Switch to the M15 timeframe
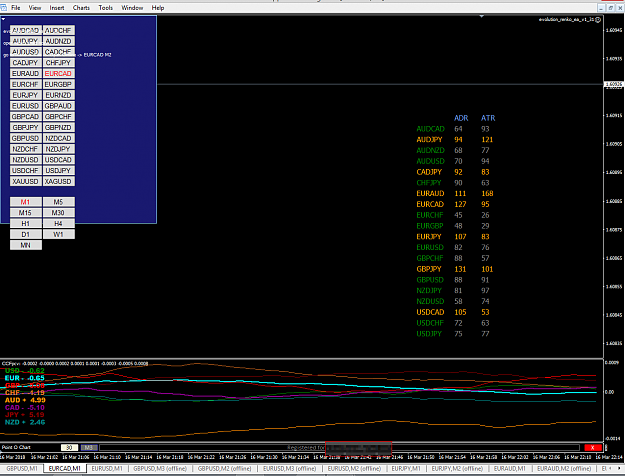This screenshot has height=476, width=625. [26, 213]
